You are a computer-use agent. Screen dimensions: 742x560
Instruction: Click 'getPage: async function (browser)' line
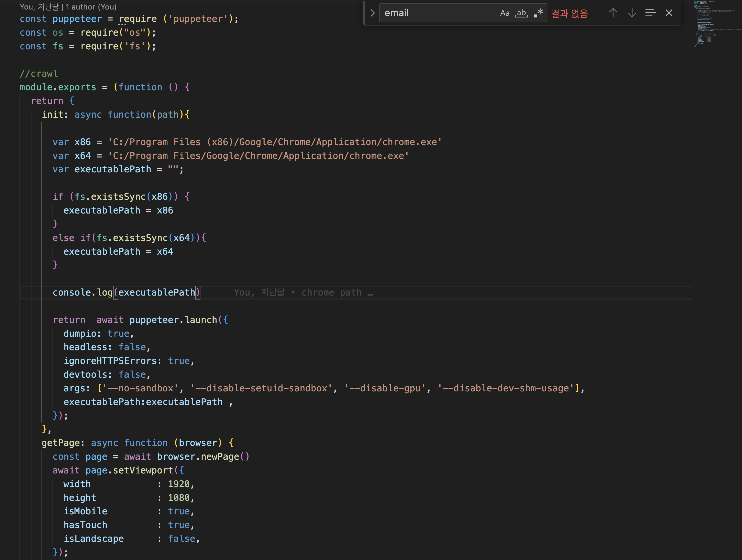coord(138,443)
